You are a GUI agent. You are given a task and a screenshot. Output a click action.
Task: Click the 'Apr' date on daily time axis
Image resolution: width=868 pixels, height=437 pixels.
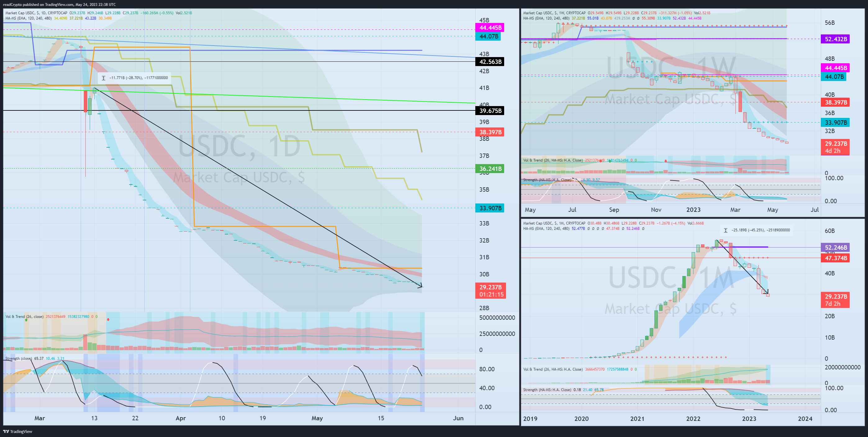[181, 418]
